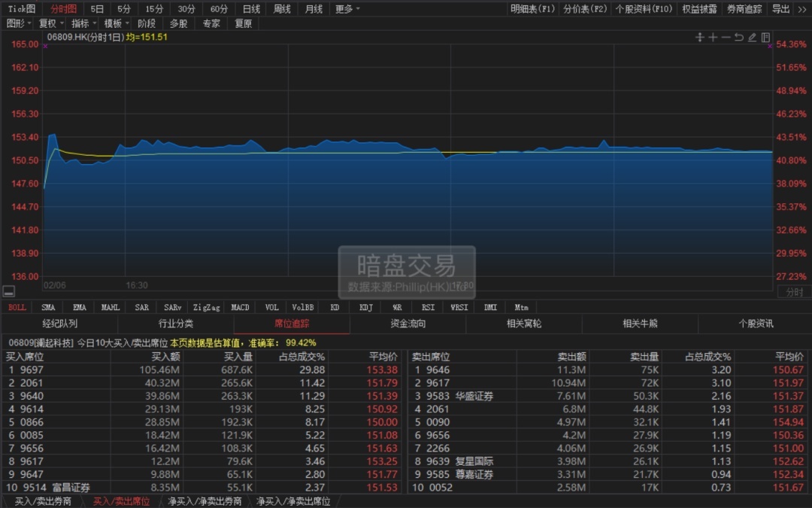
Task: Click the undo arrow icon above chart
Action: tap(739, 38)
